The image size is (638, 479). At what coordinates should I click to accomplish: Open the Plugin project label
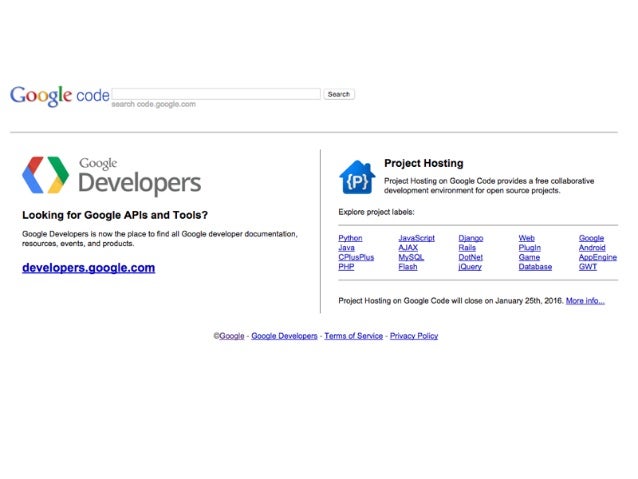coord(530,247)
